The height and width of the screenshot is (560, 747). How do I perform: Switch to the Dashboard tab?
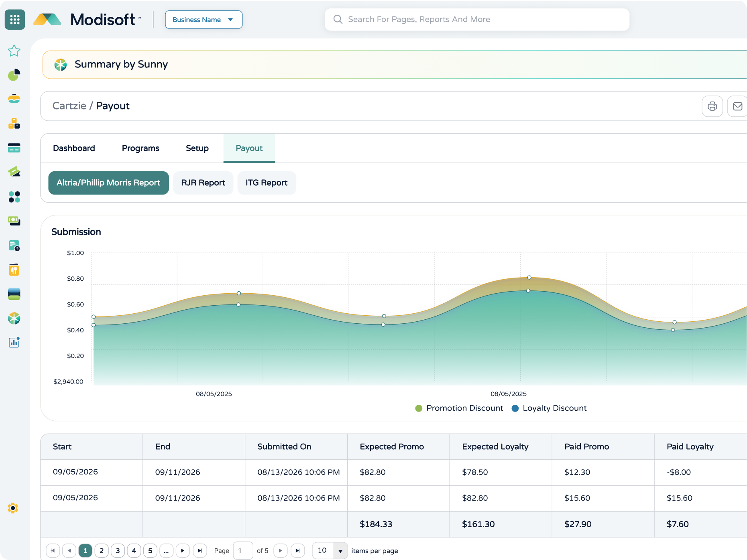pyautogui.click(x=74, y=148)
